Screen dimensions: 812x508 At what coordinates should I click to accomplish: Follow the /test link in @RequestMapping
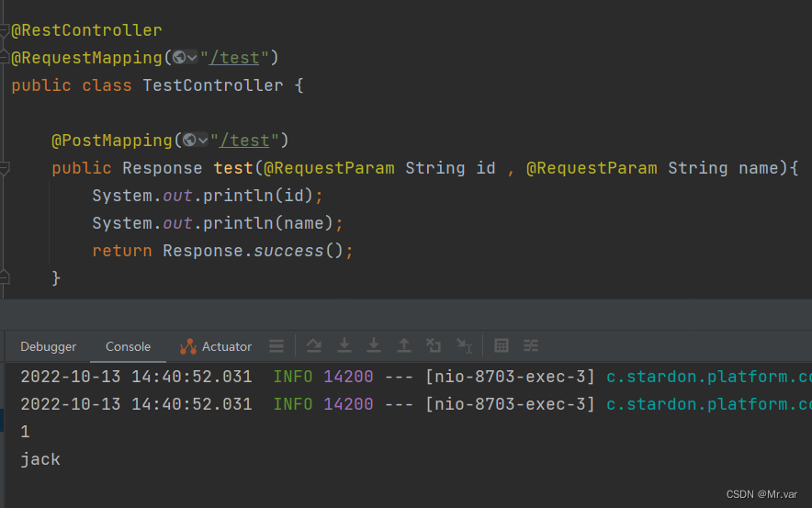234,58
